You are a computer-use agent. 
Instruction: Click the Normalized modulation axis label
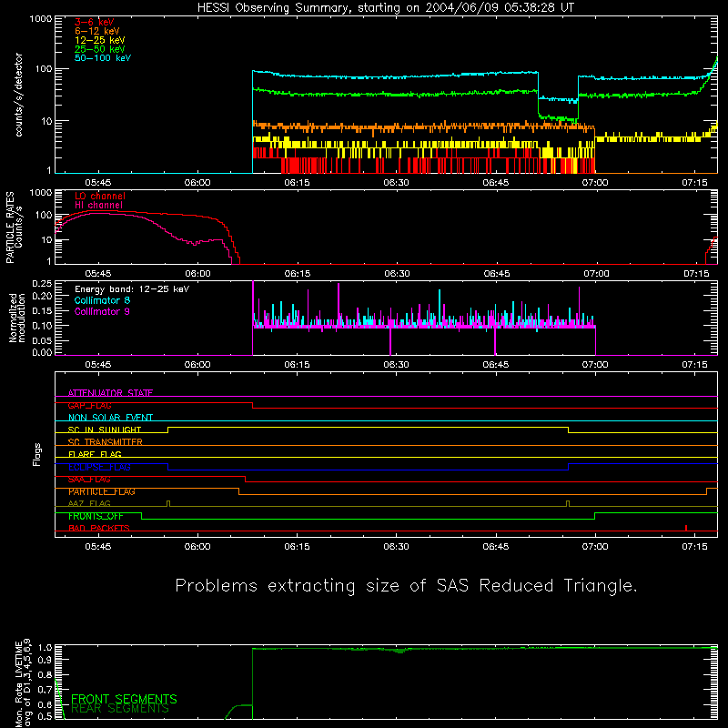click(17, 318)
